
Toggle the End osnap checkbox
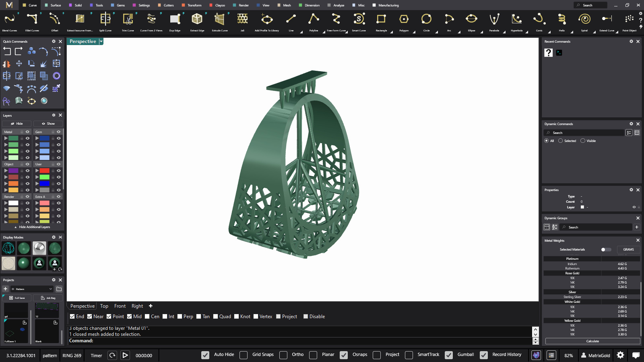click(72, 317)
